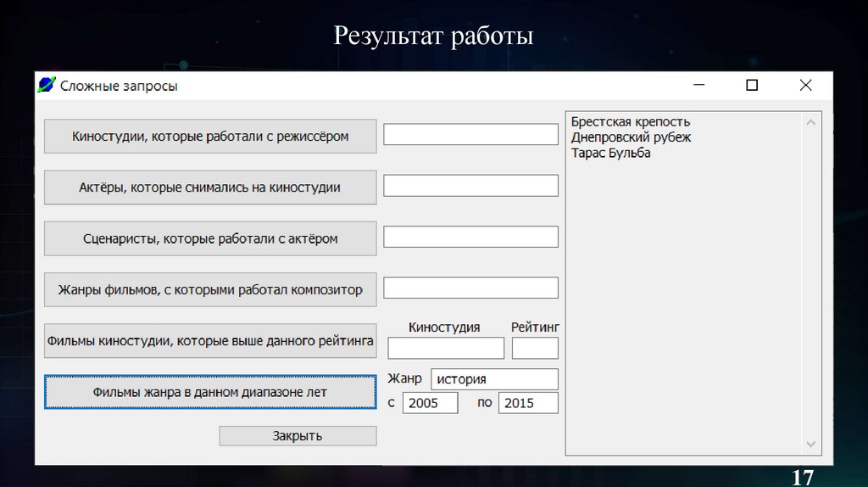The height and width of the screenshot is (487, 868).
Task: Run the 'Сценаристы, которые работали с актёром' query
Action: click(x=210, y=238)
